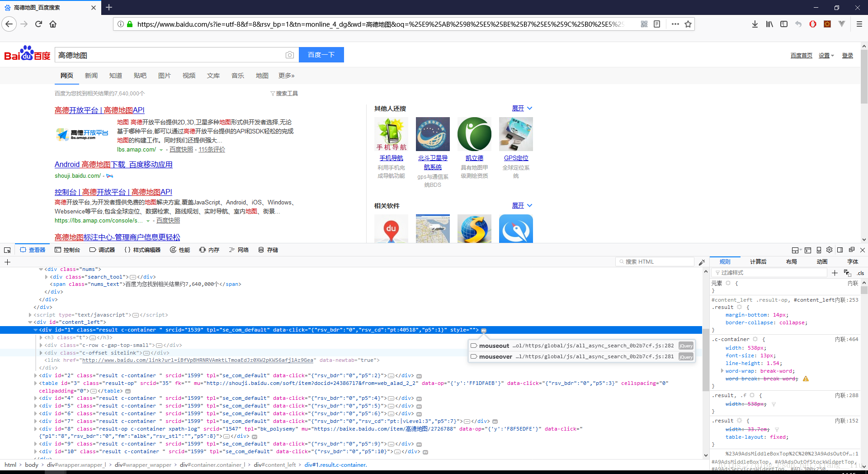868x474 pixels.
Task: Click the split console icon in DevTools
Action: [807, 250]
